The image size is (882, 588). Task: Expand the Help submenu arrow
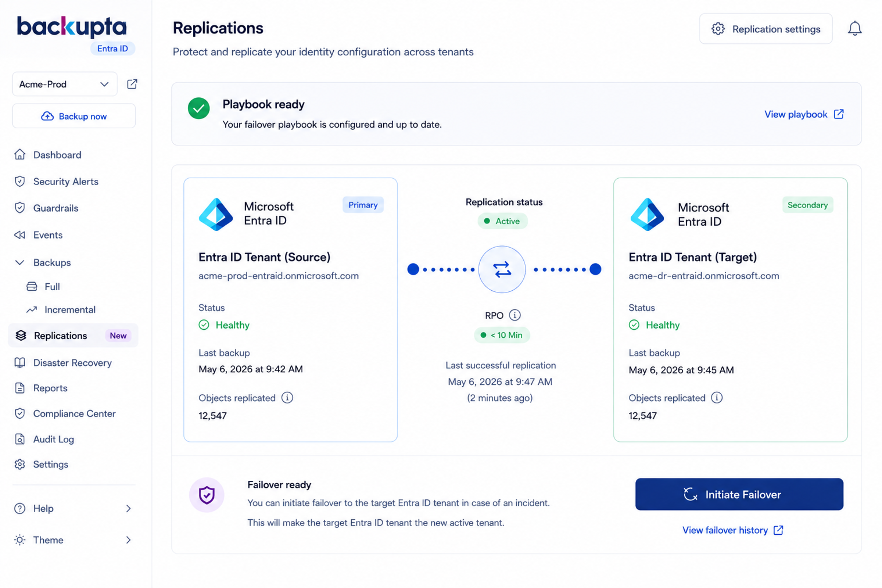(129, 509)
